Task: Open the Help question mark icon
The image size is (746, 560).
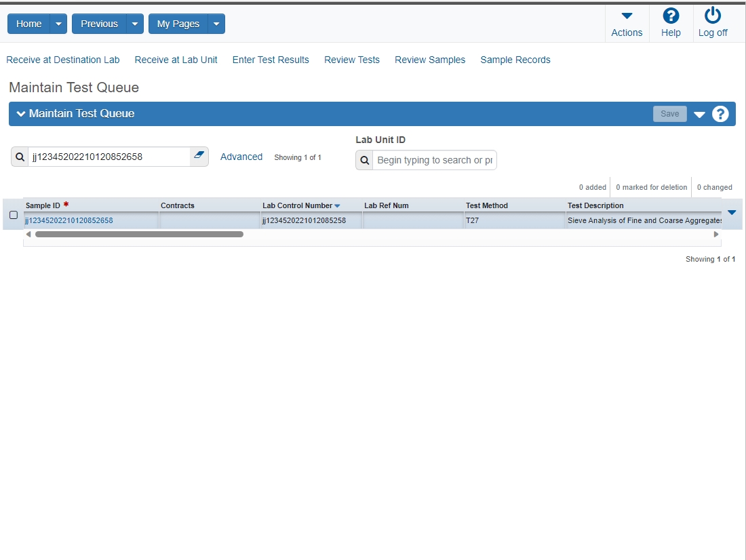Action: [671, 16]
